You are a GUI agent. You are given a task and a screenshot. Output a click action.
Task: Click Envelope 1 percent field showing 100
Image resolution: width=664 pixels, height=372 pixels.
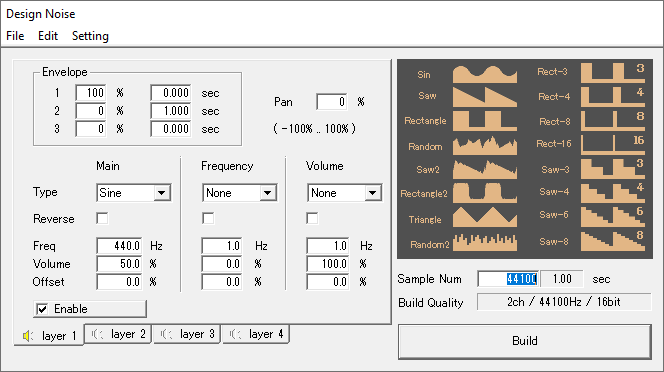(x=91, y=93)
